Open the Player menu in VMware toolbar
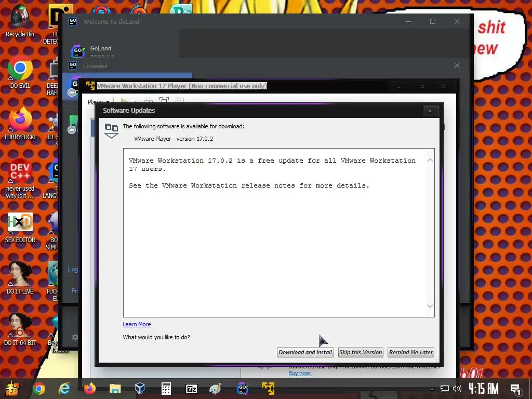 98,102
